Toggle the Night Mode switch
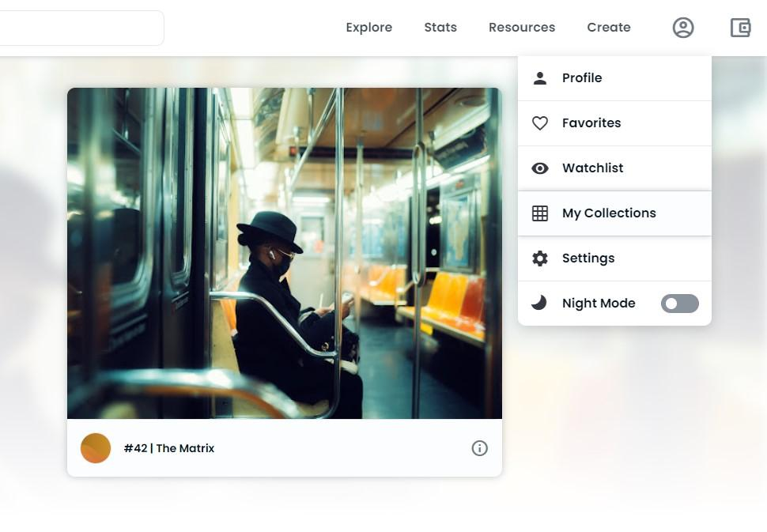 click(x=679, y=304)
